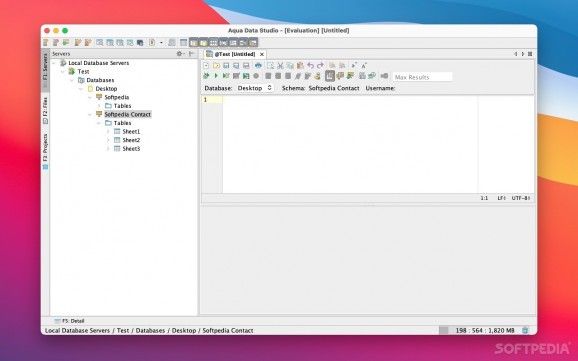Toggle the first highlighted layout button in main toolbar

[194, 42]
